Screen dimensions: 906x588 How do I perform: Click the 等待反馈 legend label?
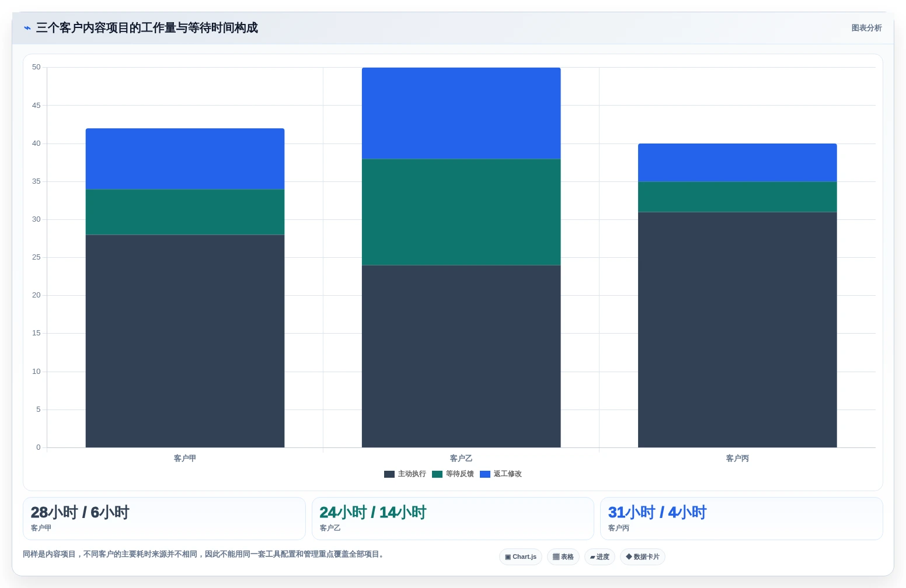[460, 474]
